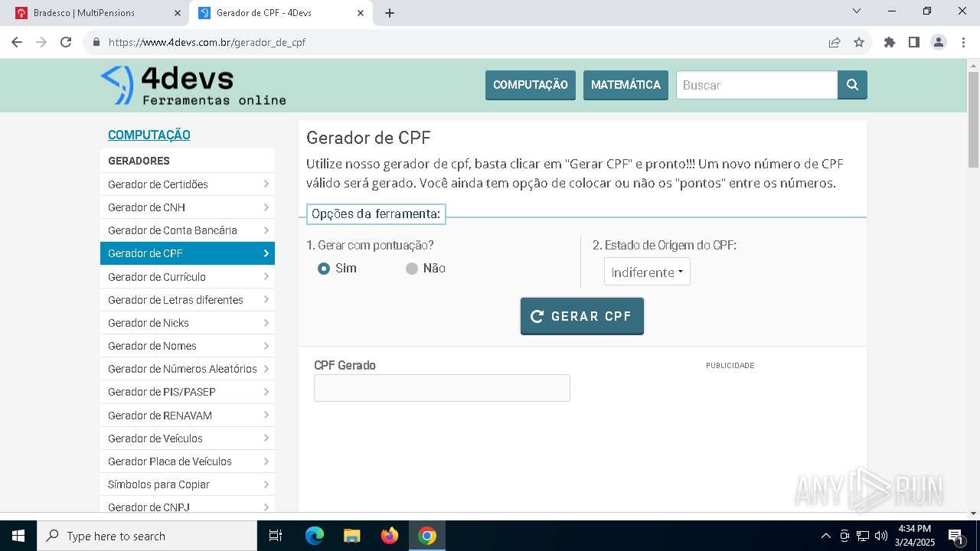Click the volume speaker tray icon
Image resolution: width=980 pixels, height=551 pixels.
click(881, 536)
